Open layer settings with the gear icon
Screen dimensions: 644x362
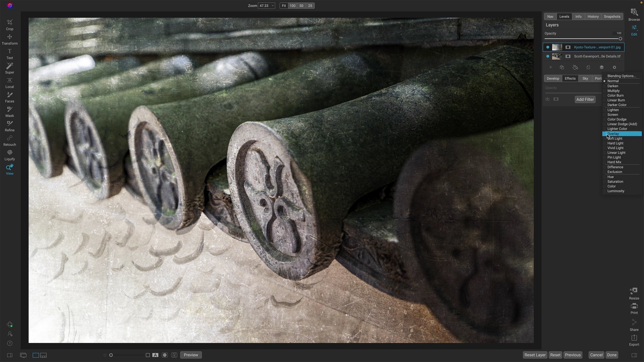pyautogui.click(x=614, y=67)
